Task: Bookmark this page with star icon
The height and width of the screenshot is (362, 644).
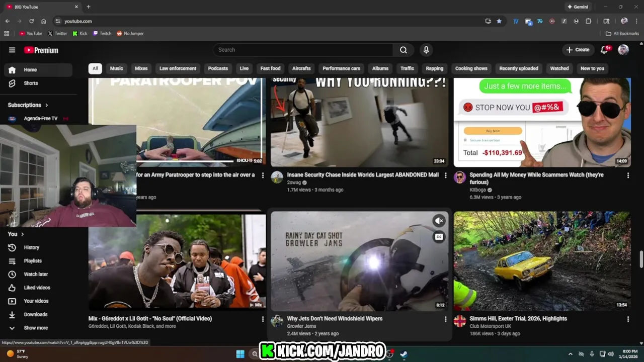Action: pos(499,21)
